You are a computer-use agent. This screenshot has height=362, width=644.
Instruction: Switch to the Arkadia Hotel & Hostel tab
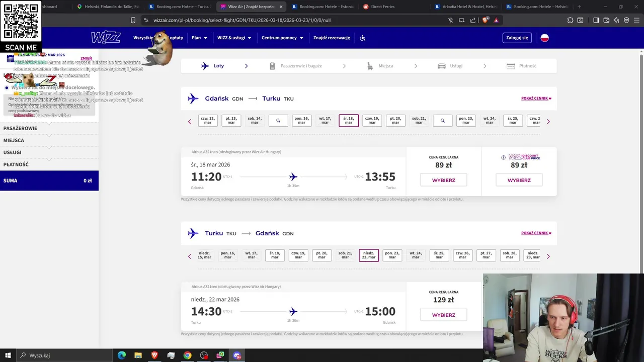coord(465,7)
